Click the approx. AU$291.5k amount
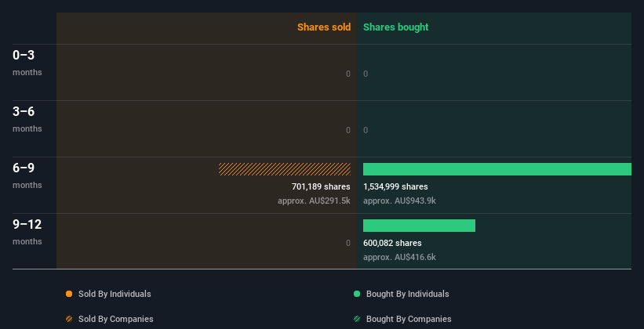The image size is (644, 329). tap(314, 201)
